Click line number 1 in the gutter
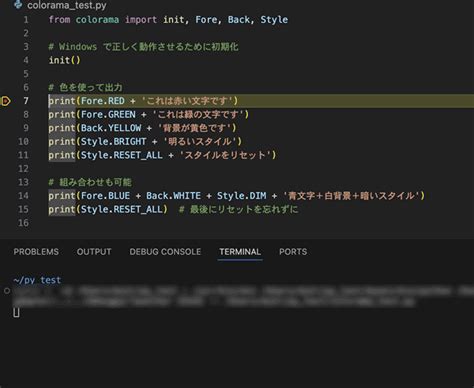Viewport: 474px width, 388px height. point(26,20)
